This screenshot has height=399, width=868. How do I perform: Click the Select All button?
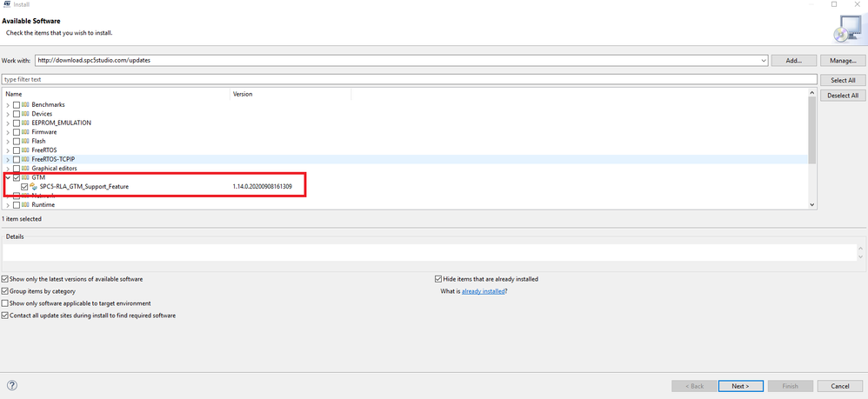point(843,80)
